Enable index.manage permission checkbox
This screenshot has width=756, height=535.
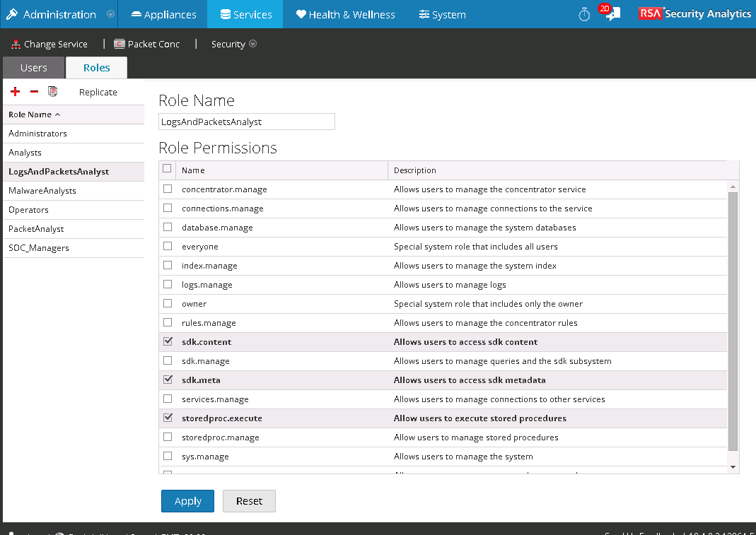coord(168,265)
